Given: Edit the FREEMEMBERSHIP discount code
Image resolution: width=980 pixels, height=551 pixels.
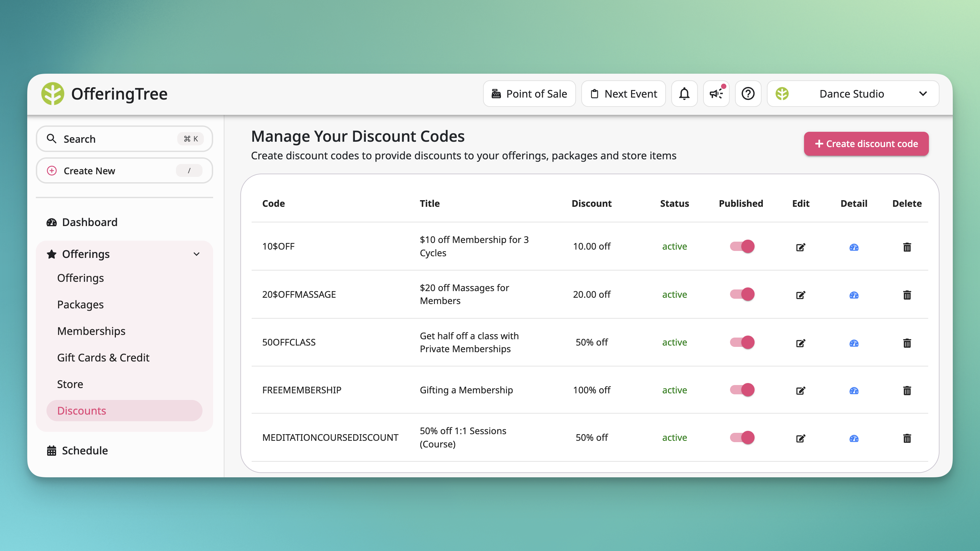Looking at the screenshot, I should [800, 391].
